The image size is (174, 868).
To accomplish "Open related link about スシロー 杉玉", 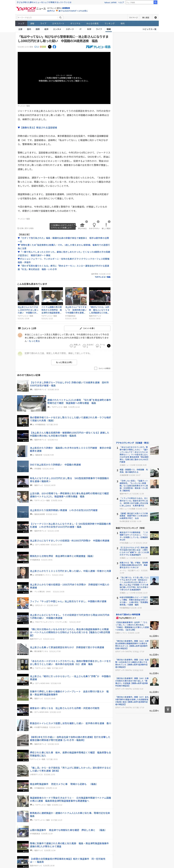I will [x=64, y=267].
